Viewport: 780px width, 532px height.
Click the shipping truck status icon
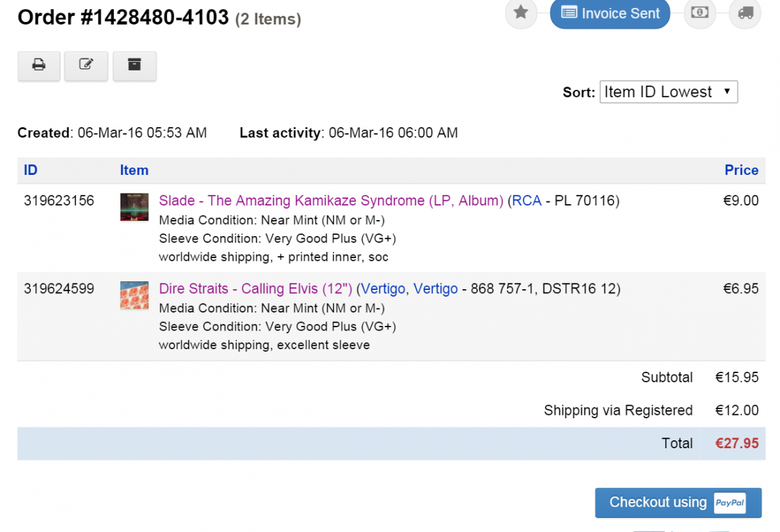point(745,13)
